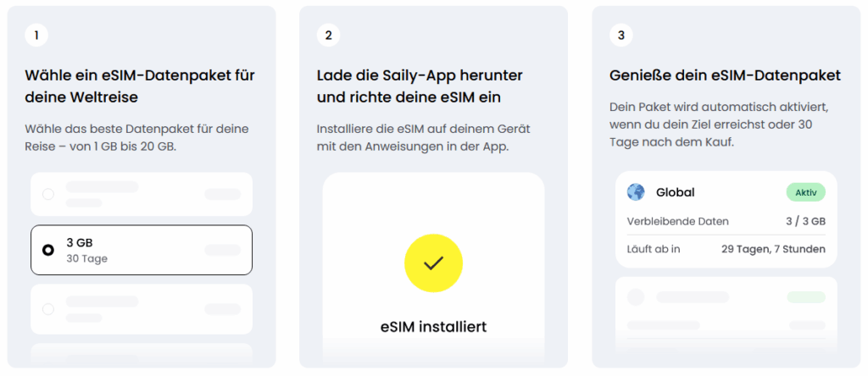Select the radio button above 3 GB
Viewport: 868px width, 376px height.
48,194
